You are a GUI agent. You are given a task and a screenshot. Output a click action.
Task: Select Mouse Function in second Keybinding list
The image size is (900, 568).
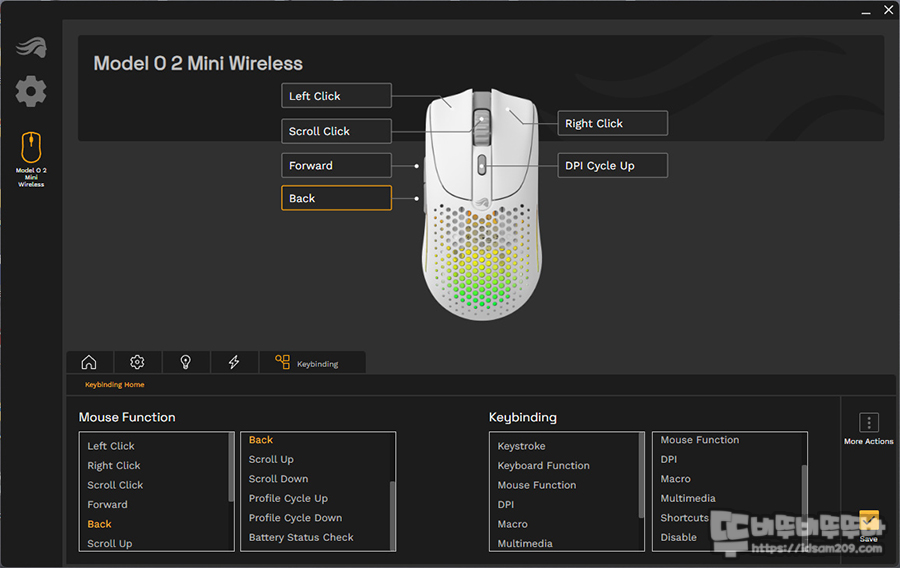[700, 439]
